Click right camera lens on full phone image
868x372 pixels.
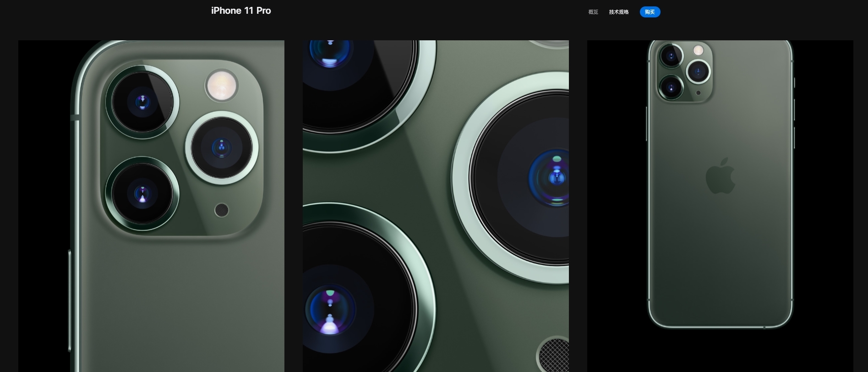[x=698, y=71]
